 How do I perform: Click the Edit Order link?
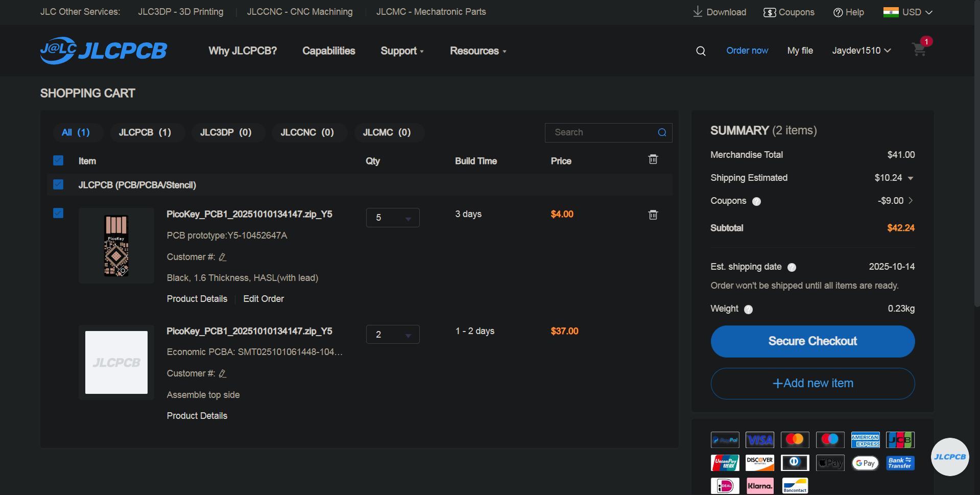tap(264, 299)
